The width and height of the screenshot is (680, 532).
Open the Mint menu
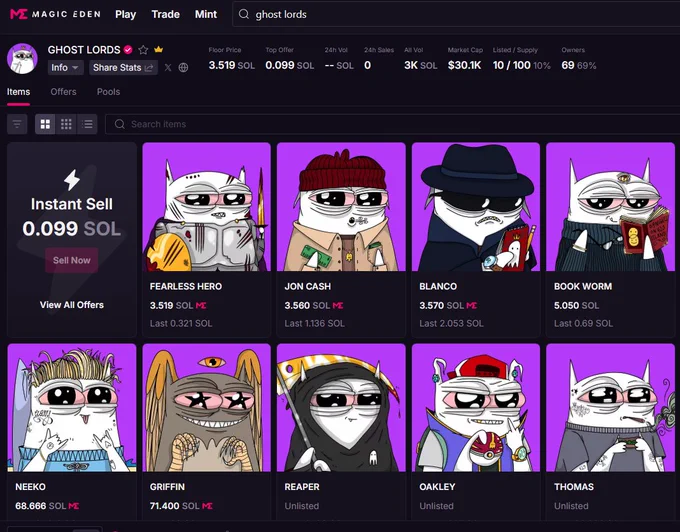(x=206, y=14)
